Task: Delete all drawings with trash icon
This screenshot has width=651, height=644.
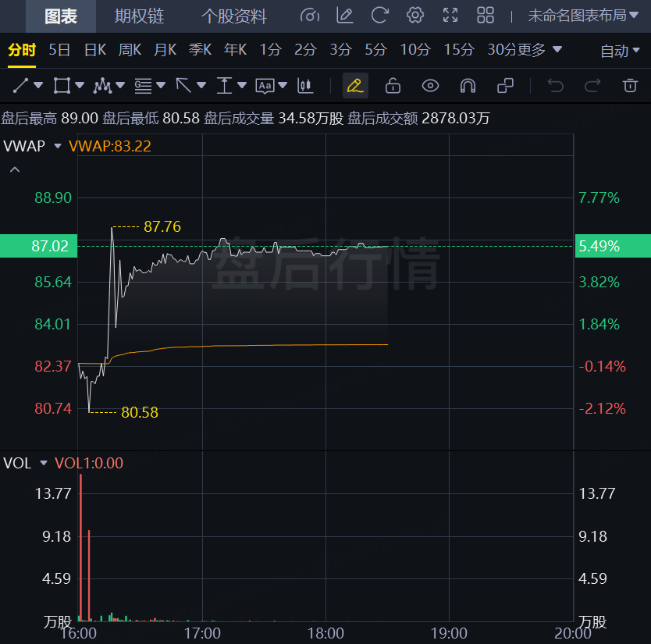Action: click(x=630, y=85)
